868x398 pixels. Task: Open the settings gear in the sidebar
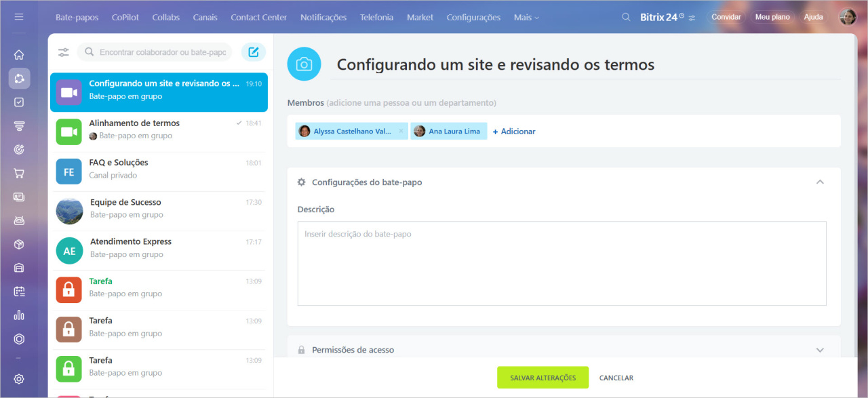pyautogui.click(x=19, y=379)
